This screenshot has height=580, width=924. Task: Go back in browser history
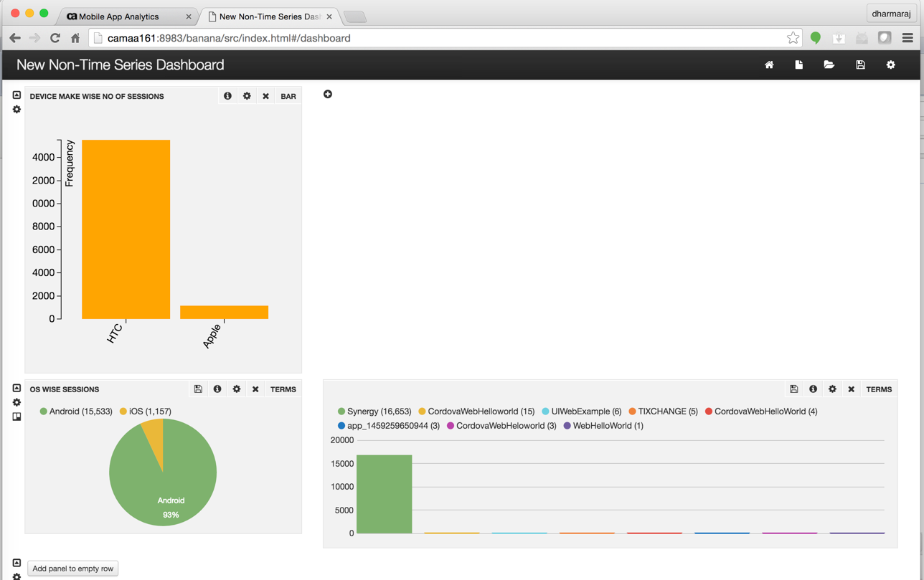pyautogui.click(x=15, y=38)
